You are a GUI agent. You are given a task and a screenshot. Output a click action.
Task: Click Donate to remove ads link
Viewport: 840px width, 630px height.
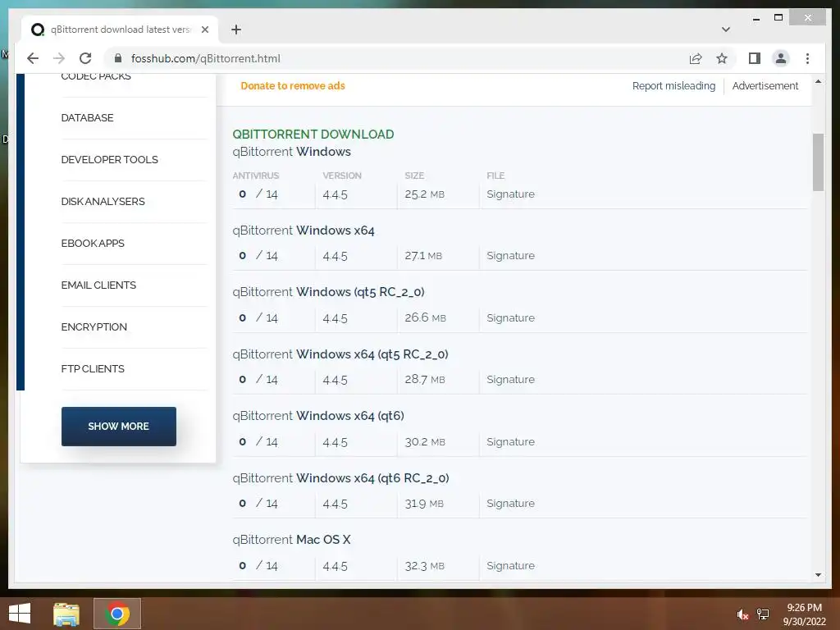(x=293, y=85)
